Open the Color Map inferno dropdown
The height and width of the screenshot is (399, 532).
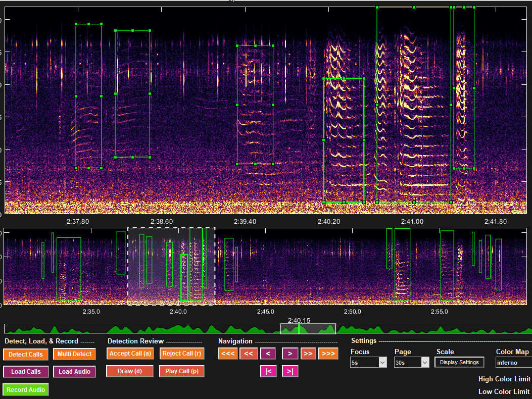[514, 362]
